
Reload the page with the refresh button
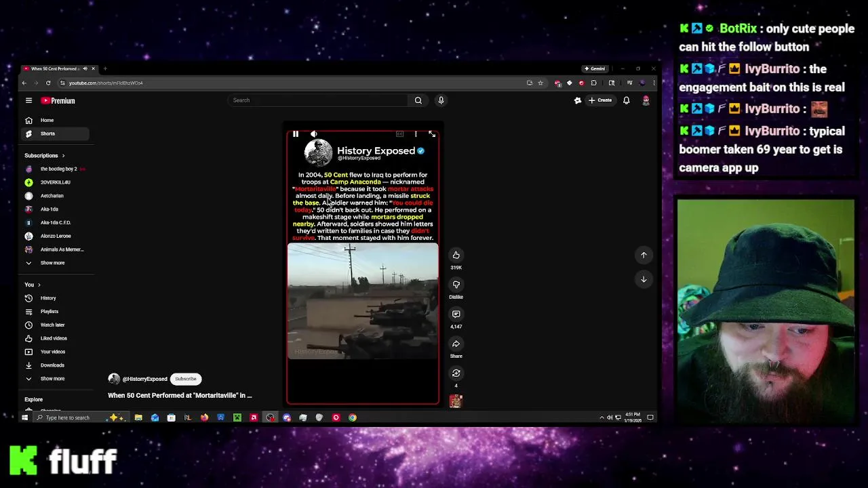click(48, 83)
